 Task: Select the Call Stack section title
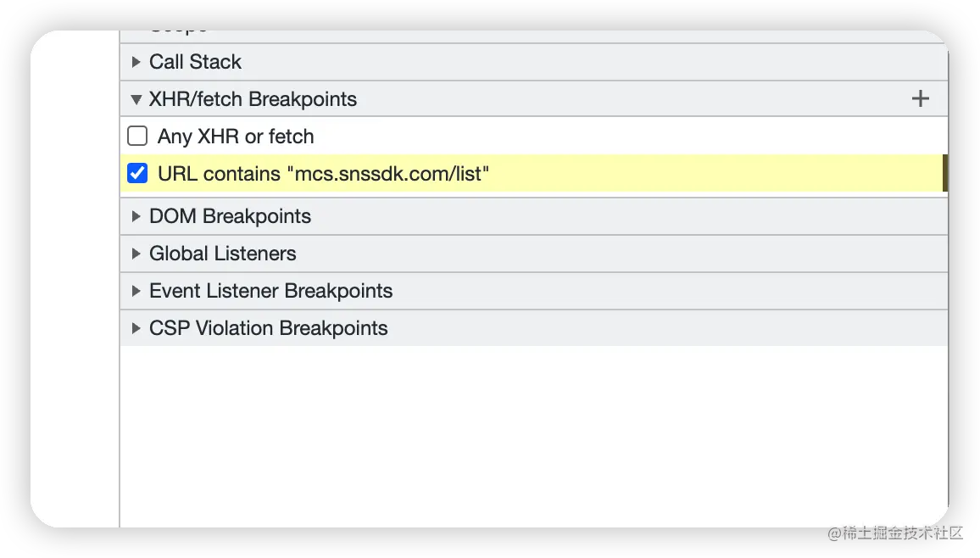coord(195,62)
